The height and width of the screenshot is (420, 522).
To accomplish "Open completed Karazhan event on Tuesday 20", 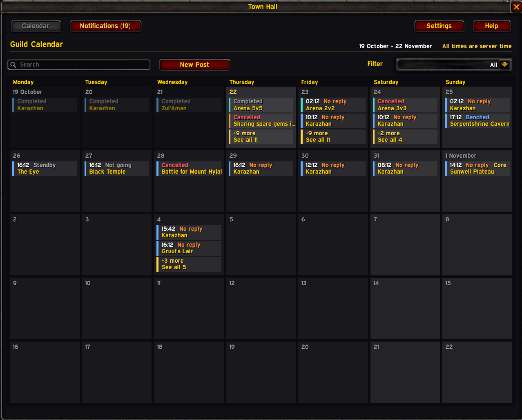I will click(x=116, y=105).
